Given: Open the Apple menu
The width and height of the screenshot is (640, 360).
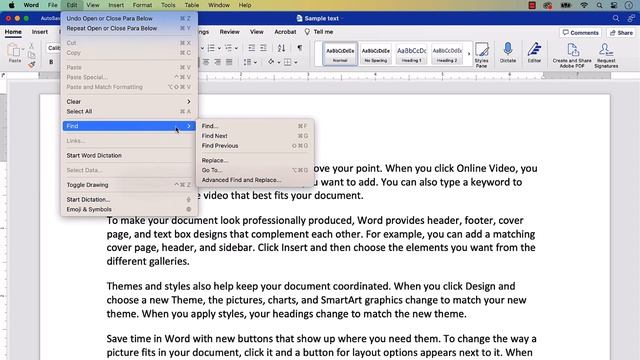Looking at the screenshot, I should click(x=11, y=5).
